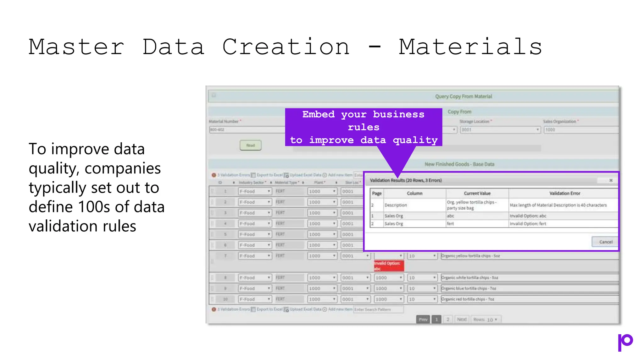644x362 pixels.
Task: Click the description 'Organic red tortilla chips - 7oz' field
Action: coord(530,299)
